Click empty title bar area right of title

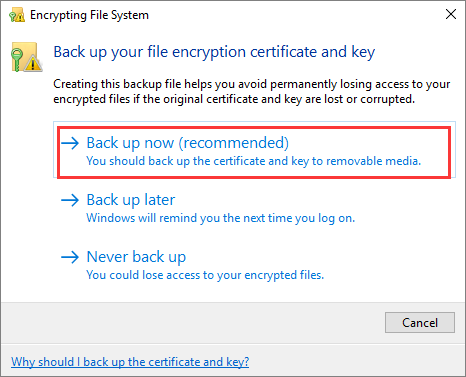(x=293, y=15)
